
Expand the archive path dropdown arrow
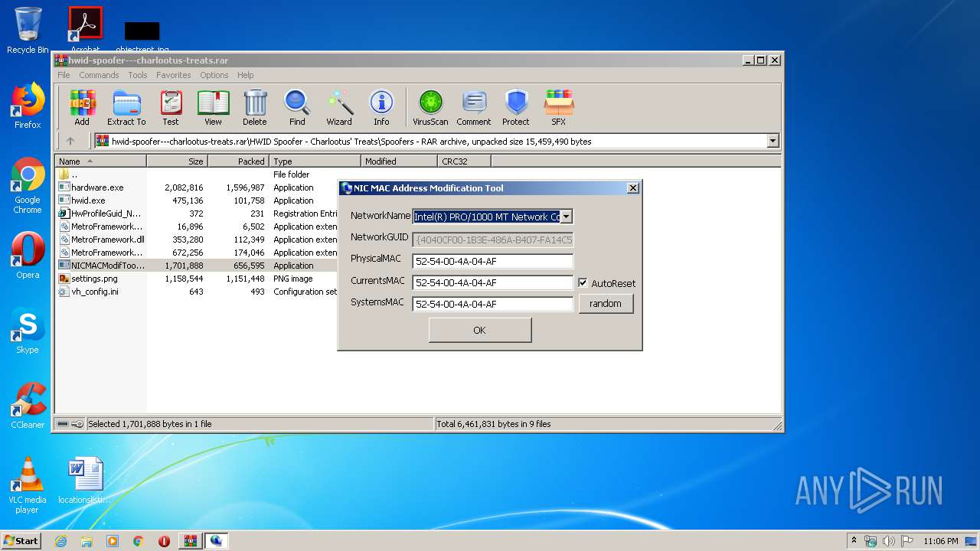point(773,141)
